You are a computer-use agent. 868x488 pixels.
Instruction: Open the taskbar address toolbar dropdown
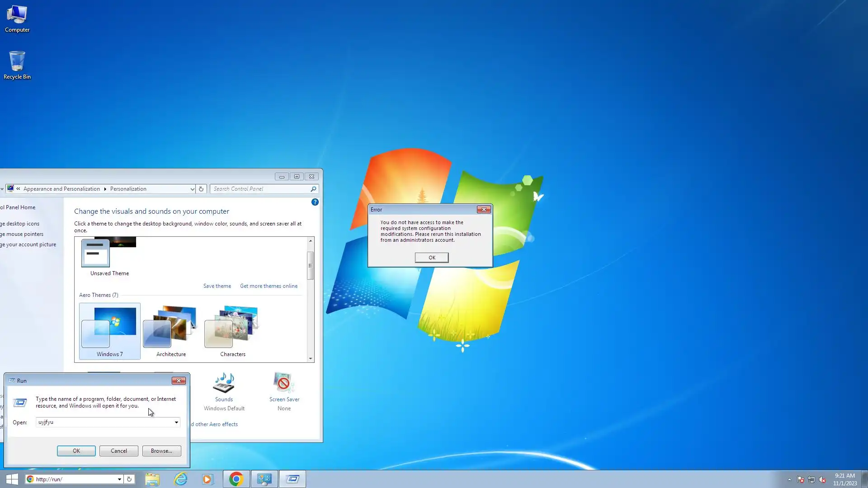tap(119, 479)
